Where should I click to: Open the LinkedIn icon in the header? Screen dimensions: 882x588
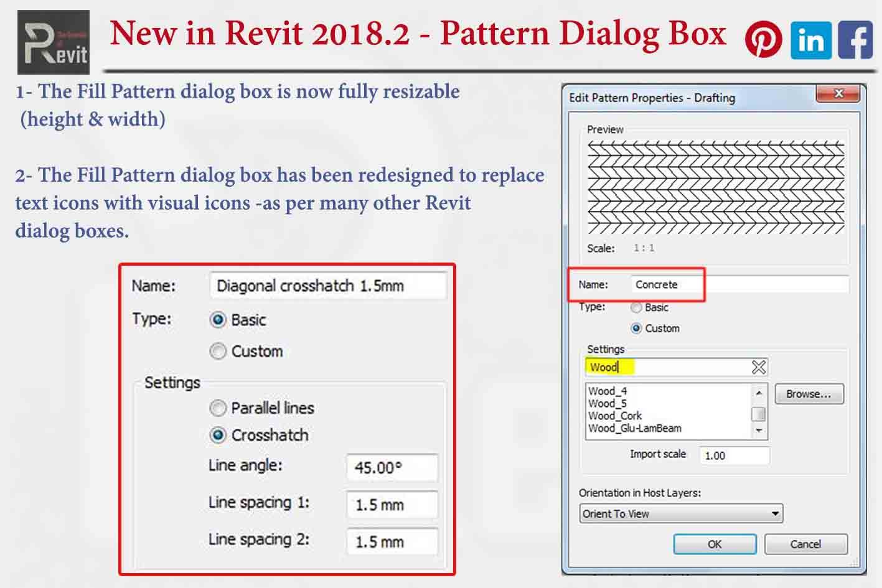coord(811,40)
